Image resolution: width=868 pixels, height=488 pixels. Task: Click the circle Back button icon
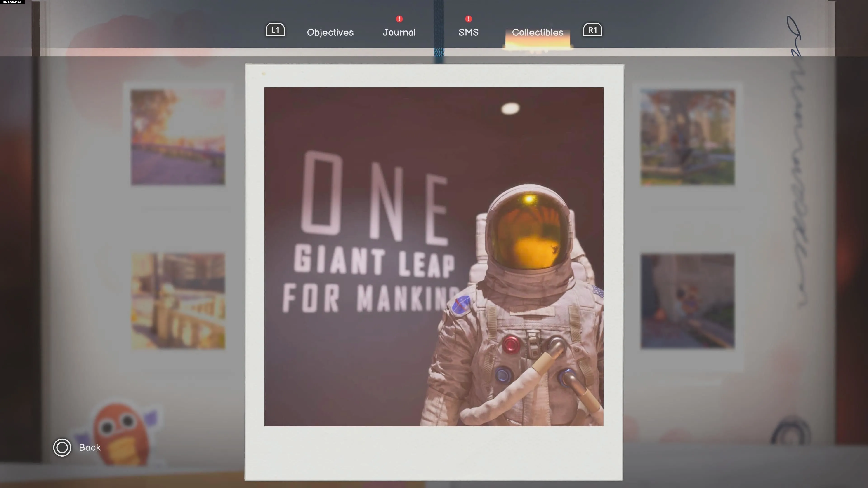coord(62,448)
